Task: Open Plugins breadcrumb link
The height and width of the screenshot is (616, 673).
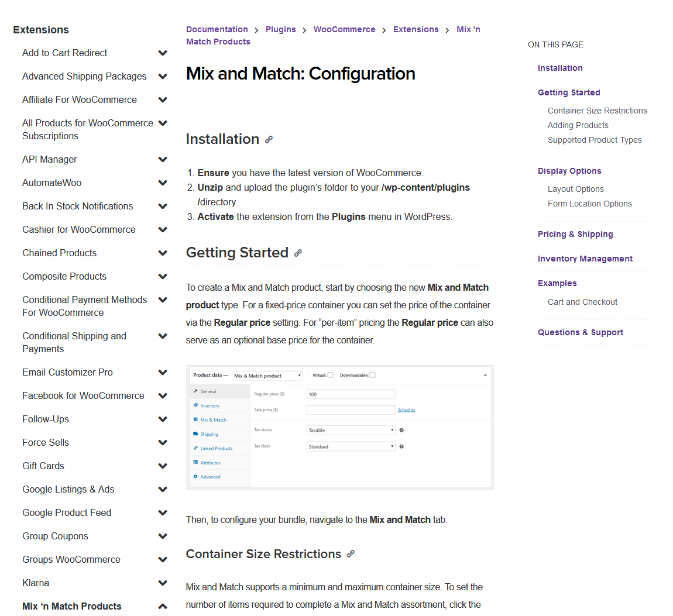Action: 281,29
